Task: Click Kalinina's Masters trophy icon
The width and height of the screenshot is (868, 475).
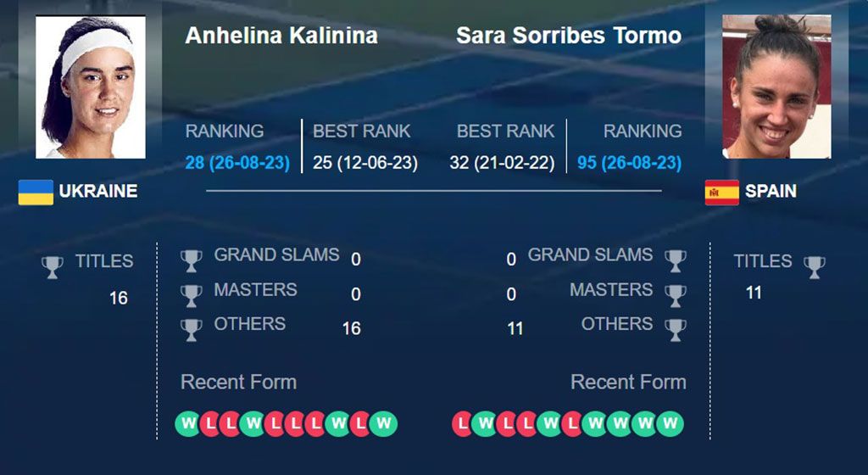Action: pos(191,296)
